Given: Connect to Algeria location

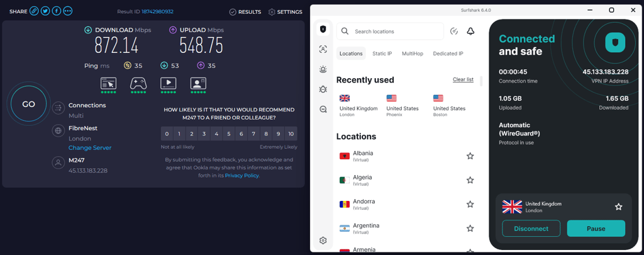Looking at the screenshot, I should tap(407, 180).
